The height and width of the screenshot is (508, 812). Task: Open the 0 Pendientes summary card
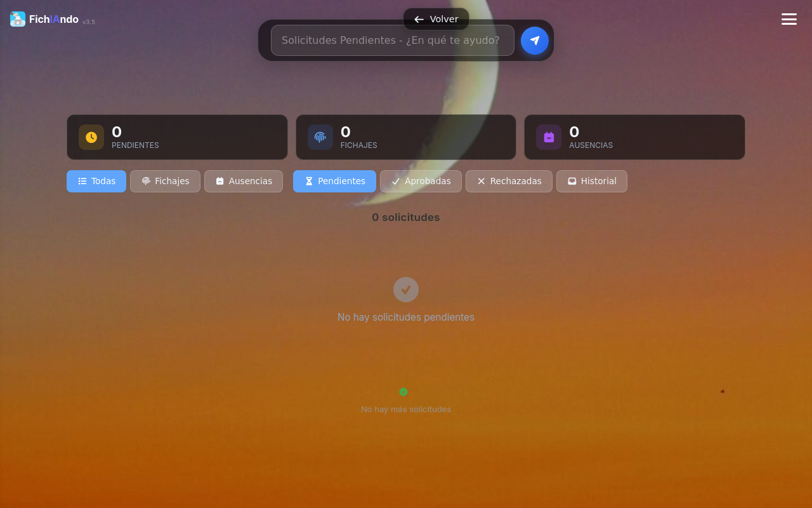tap(177, 137)
